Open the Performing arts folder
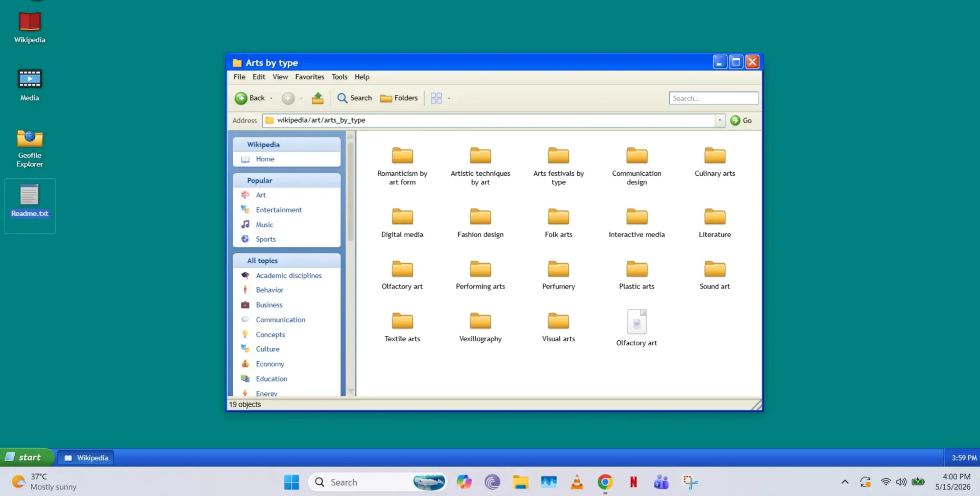 [x=480, y=275]
